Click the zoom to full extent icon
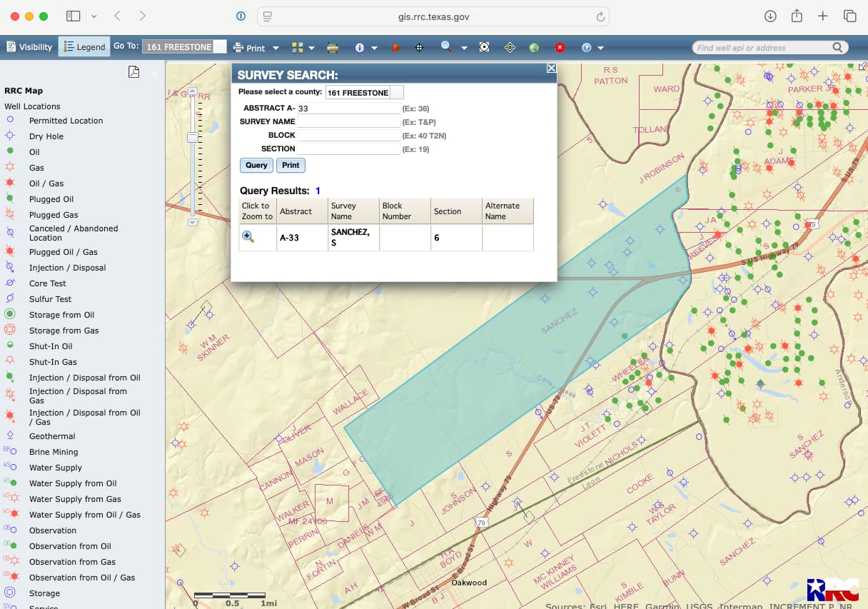The height and width of the screenshot is (609, 868). click(484, 48)
